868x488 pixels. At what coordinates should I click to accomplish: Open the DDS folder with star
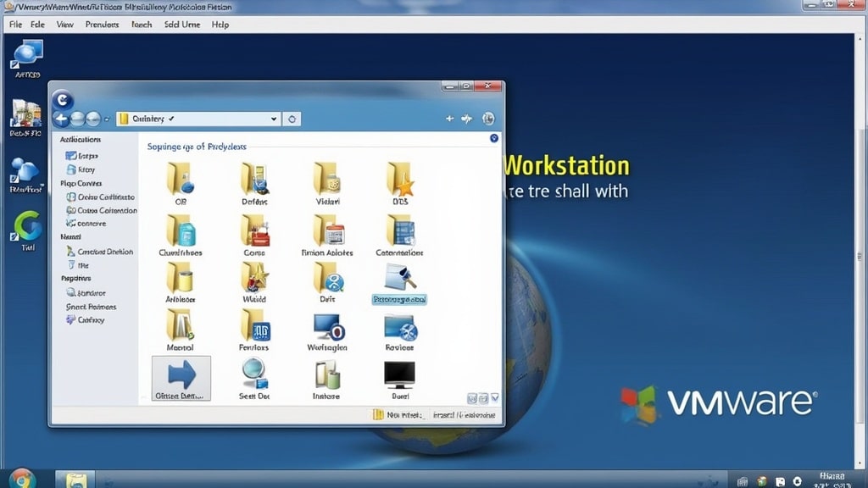[x=400, y=179]
